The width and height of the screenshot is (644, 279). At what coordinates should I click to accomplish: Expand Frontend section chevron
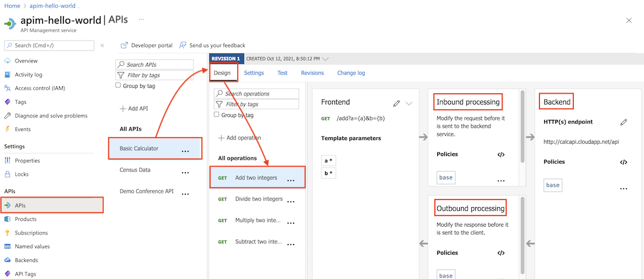pyautogui.click(x=409, y=103)
